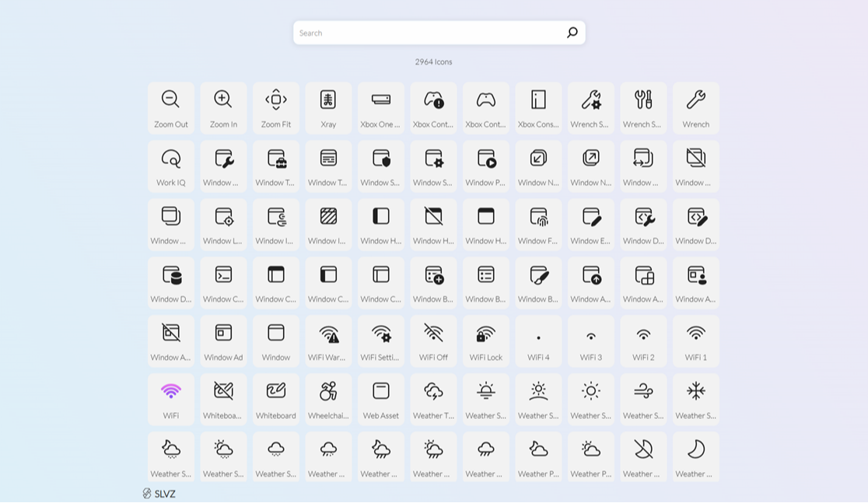Viewport: 868px width, 503px height.
Task: Pick the WiFi Warning icon
Action: 328,341
